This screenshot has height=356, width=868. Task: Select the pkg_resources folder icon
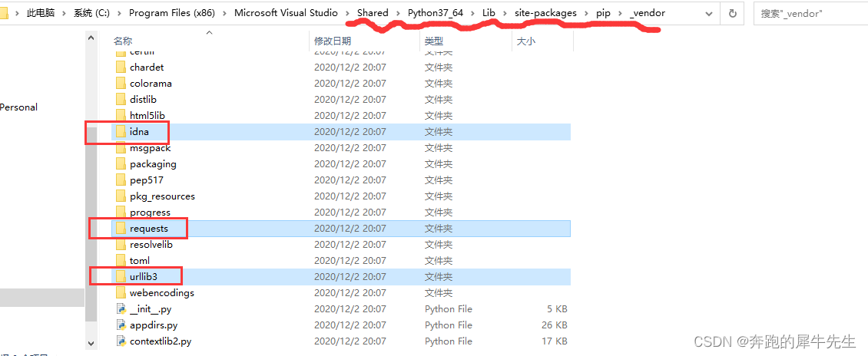pyautogui.click(x=121, y=196)
